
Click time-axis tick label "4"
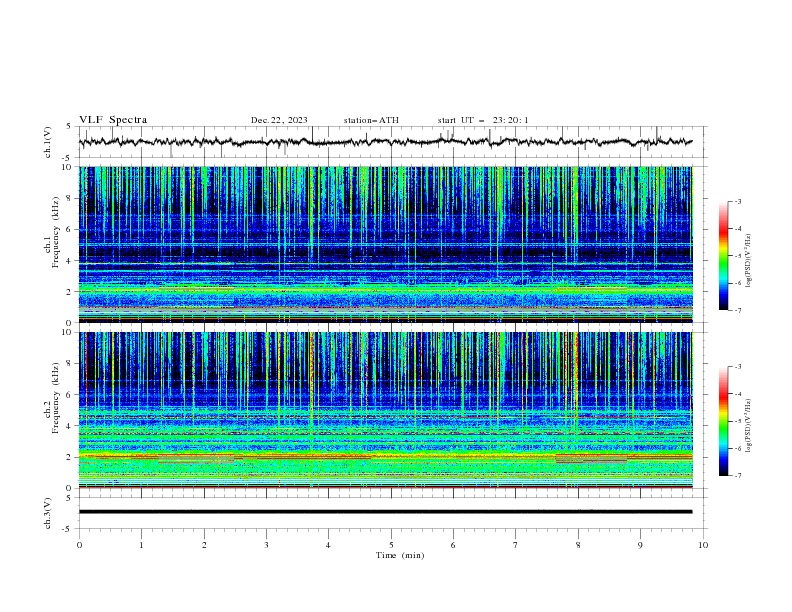pyautogui.click(x=328, y=545)
